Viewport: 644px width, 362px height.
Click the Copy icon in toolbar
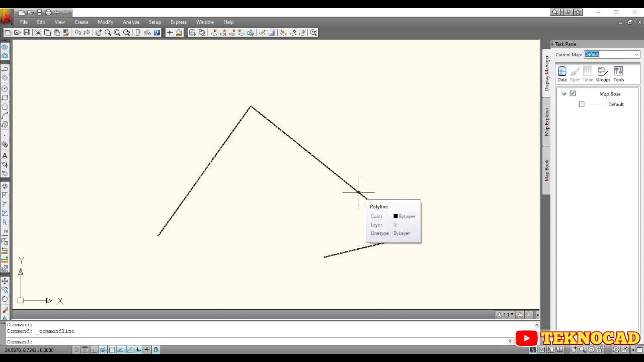(x=47, y=33)
